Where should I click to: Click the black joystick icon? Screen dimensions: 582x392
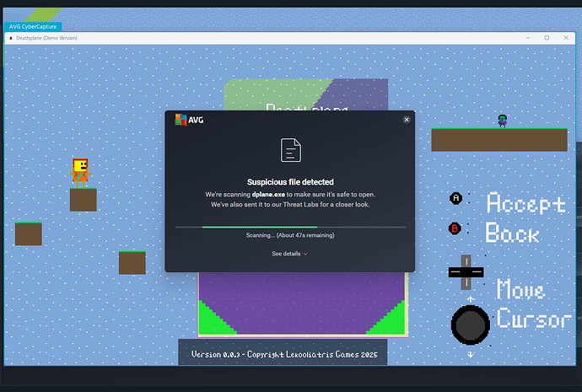[x=470, y=325]
